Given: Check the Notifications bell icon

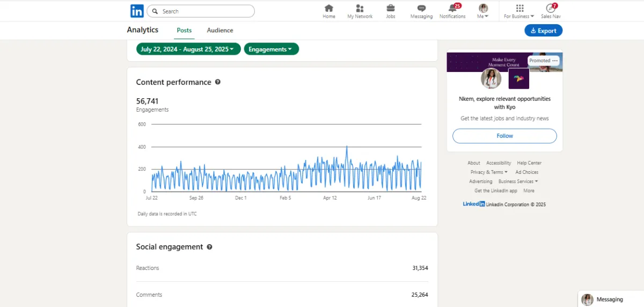Looking at the screenshot, I should pos(452,9).
